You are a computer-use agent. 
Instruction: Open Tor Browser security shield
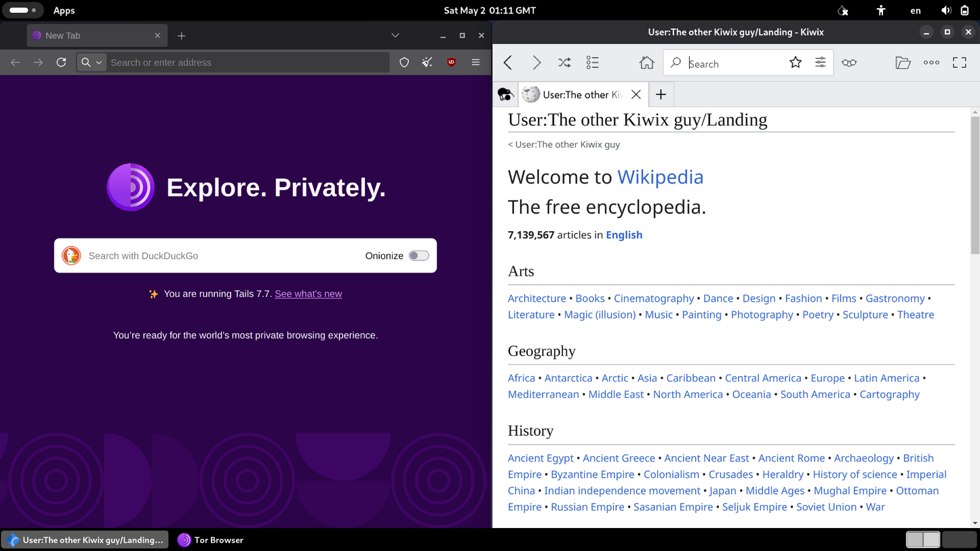(x=404, y=62)
